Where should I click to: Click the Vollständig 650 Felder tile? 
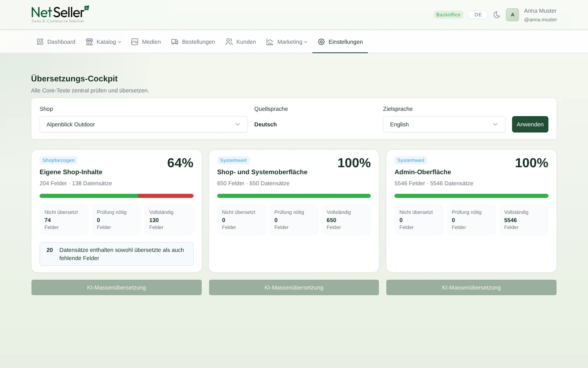pyautogui.click(x=346, y=220)
